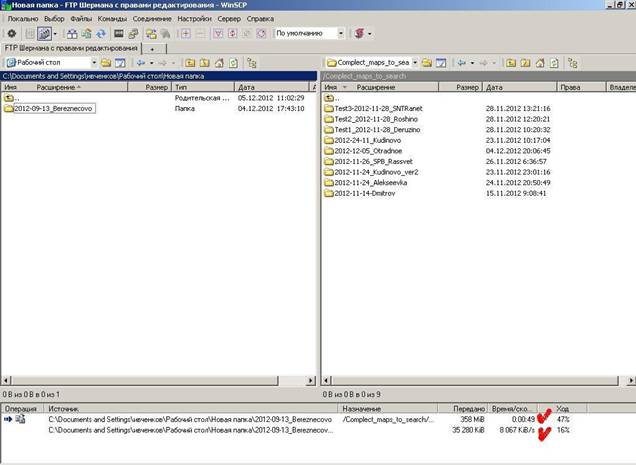This screenshot has width=636, height=465.
Task: Select remote folder 2012-12-05_Otradnoe
Action: (363, 151)
